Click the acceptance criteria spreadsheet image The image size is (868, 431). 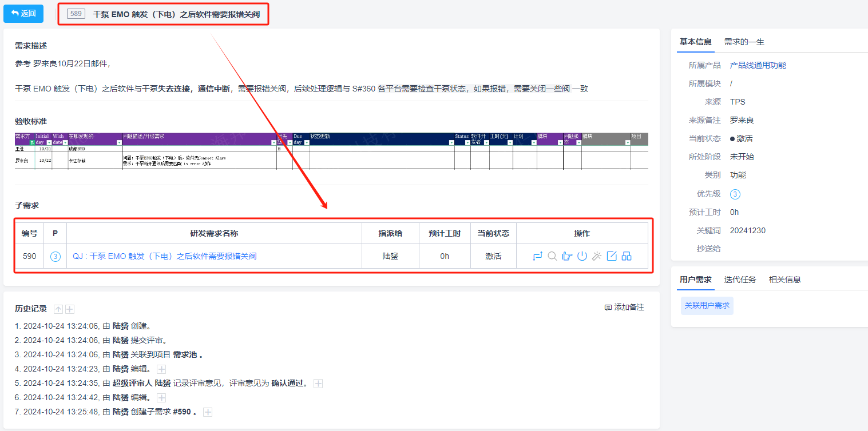331,151
